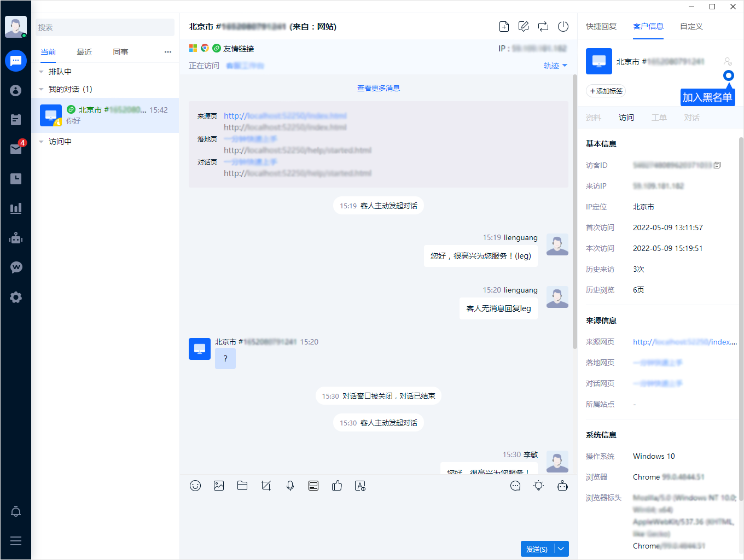This screenshot has width=744, height=560.
Task: Click the notification bell icon
Action: [x=16, y=511]
